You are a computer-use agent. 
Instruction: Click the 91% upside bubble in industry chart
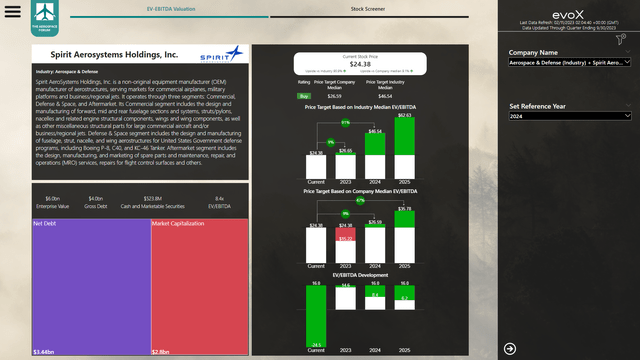345,122
